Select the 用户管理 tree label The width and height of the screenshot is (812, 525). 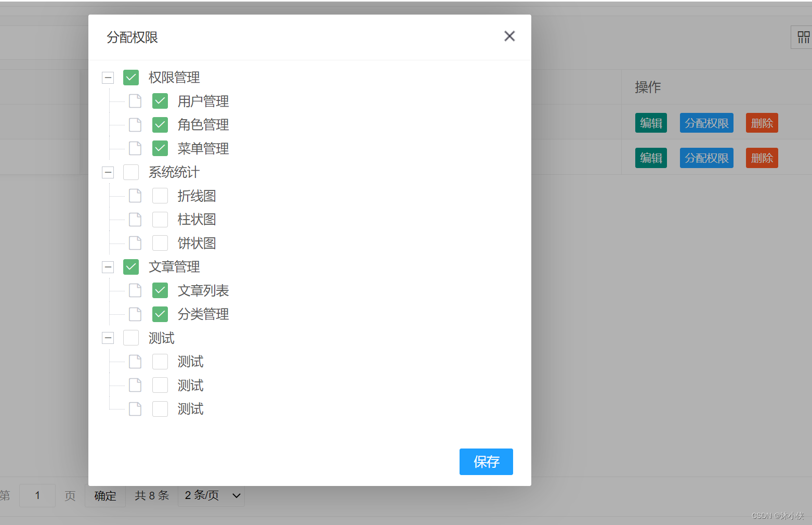click(x=203, y=101)
